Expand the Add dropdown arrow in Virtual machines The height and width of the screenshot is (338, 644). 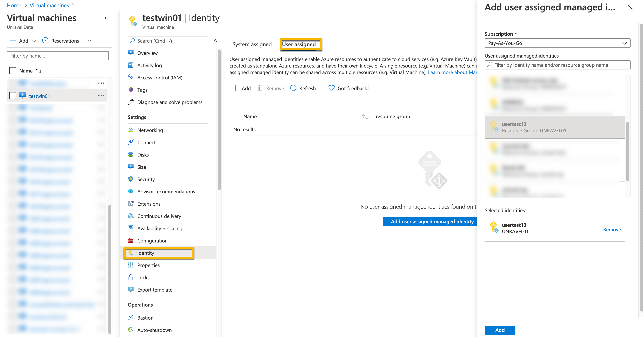[34, 41]
